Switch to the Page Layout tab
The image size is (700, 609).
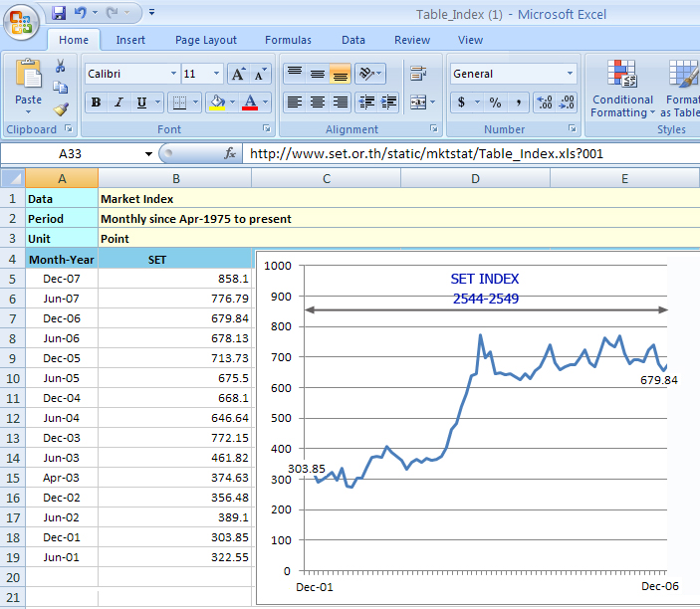(206, 40)
